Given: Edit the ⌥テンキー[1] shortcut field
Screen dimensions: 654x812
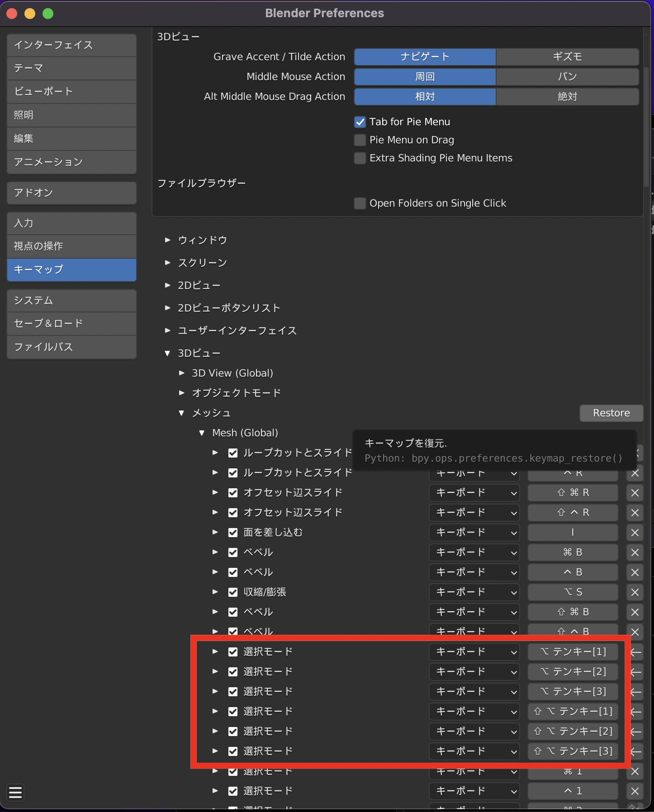Looking at the screenshot, I should pos(573,652).
